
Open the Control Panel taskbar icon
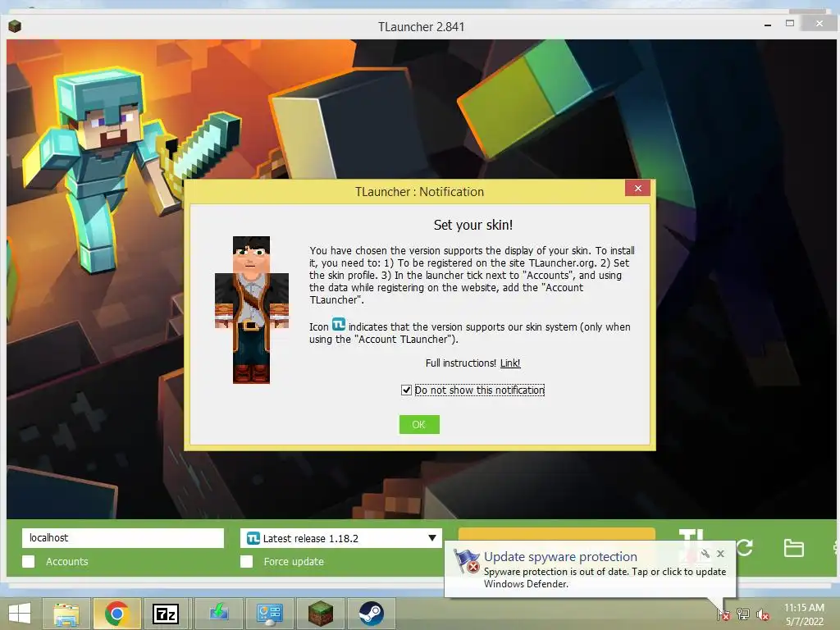click(x=269, y=614)
